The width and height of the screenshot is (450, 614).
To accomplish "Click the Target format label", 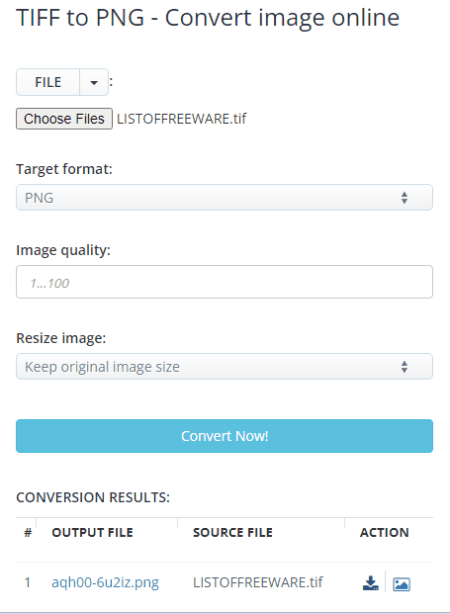I will click(64, 169).
